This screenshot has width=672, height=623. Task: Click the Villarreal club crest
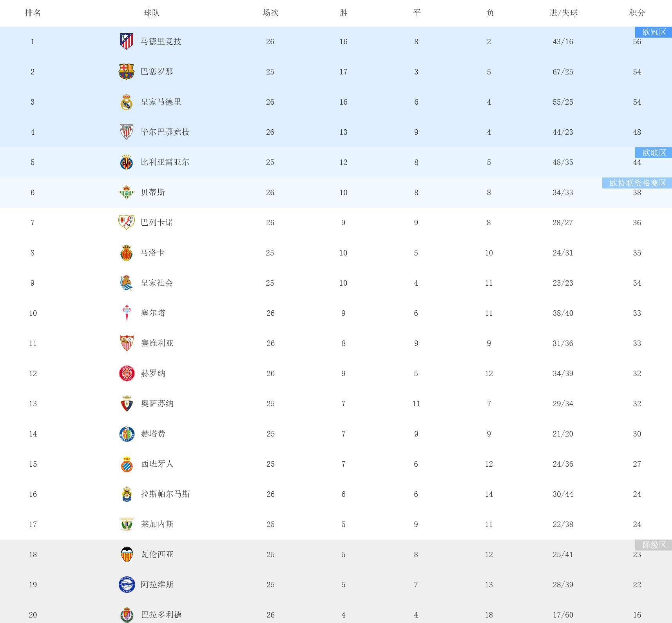tap(126, 162)
